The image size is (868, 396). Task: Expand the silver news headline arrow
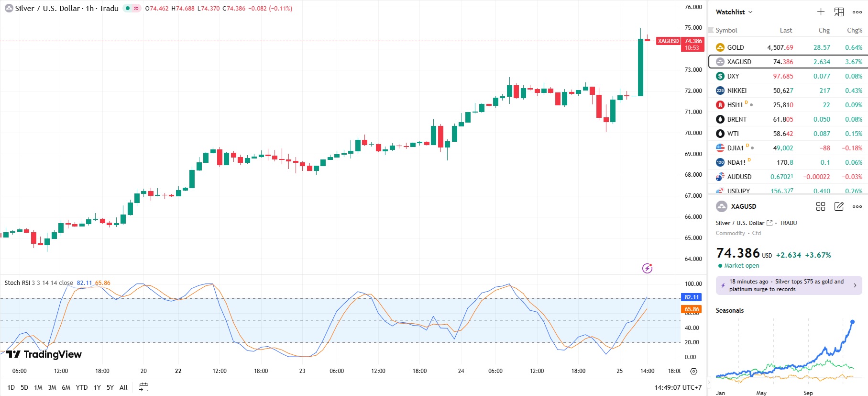coord(855,285)
